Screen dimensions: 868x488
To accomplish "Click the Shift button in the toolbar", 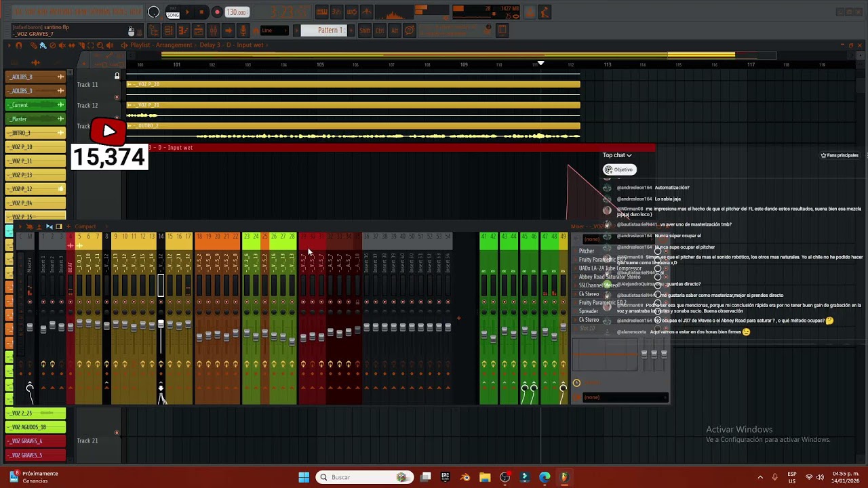I will point(365,30).
